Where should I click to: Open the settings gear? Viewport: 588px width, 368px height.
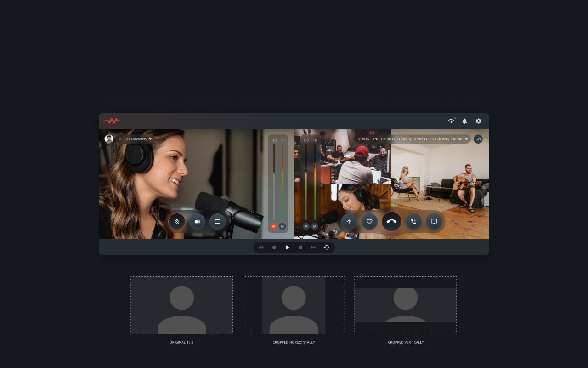(x=478, y=121)
